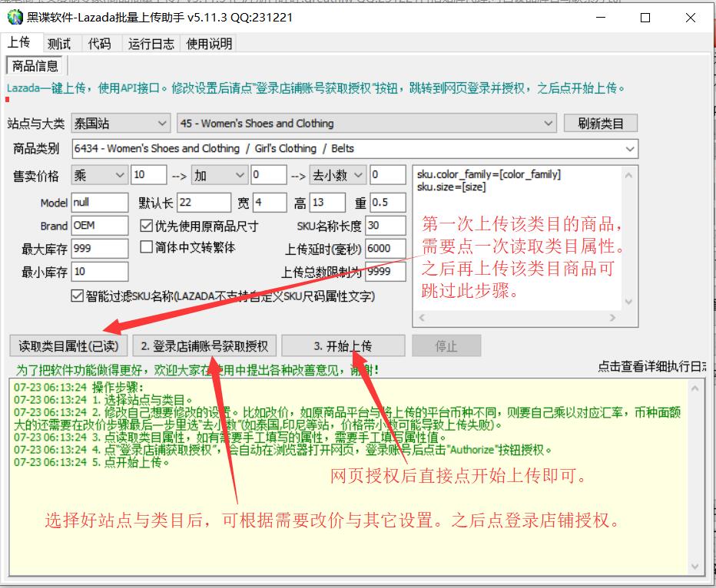Click the 点击查看详细执行日志 link

(652, 366)
